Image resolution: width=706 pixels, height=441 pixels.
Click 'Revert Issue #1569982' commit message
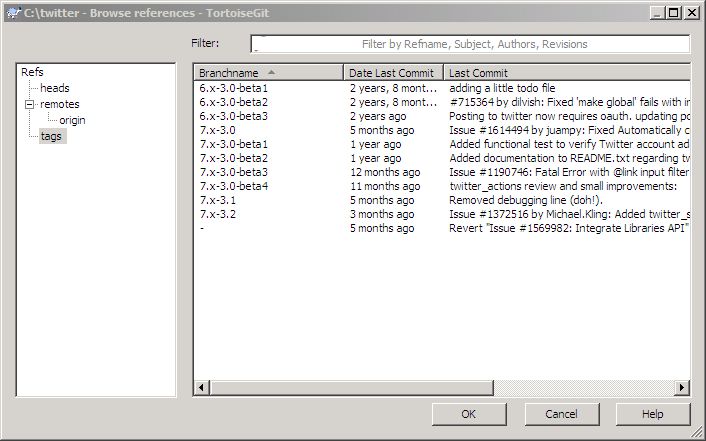(x=569, y=228)
